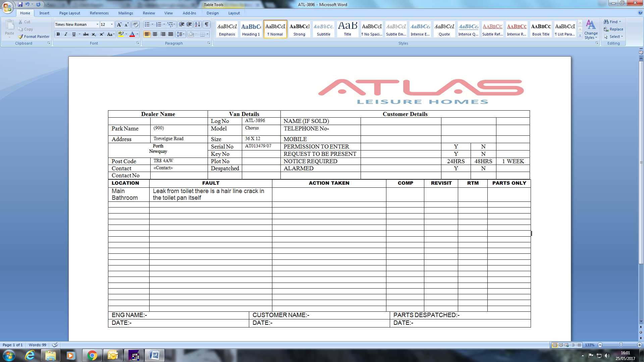The width and height of the screenshot is (644, 362).
Task: Click the superscript icon
Action: point(102,34)
